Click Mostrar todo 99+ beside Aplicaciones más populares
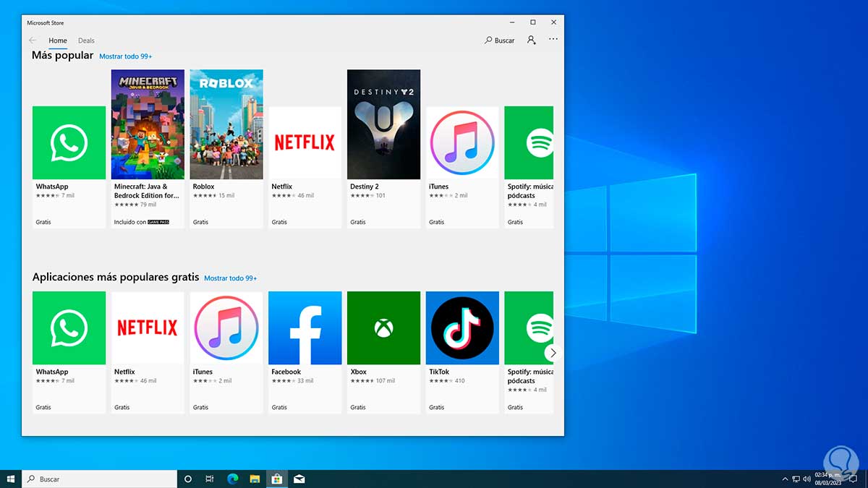868x488 pixels. coord(231,278)
